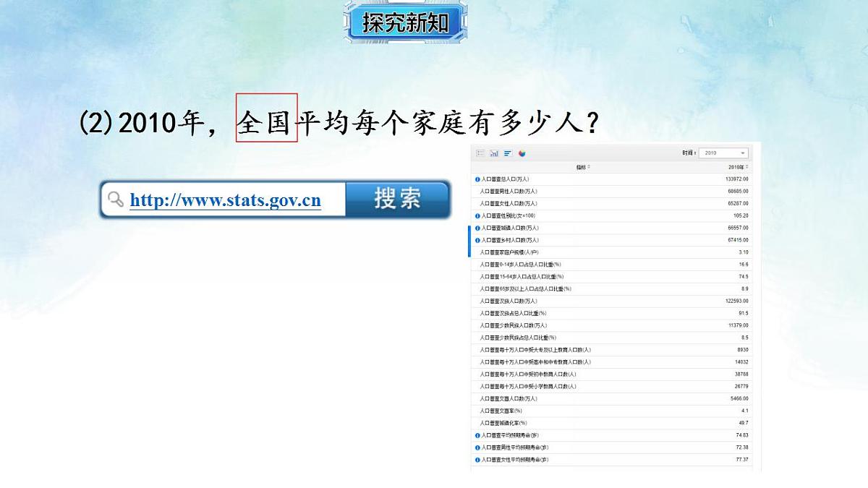Sort by the 2010年 column header

(x=739, y=167)
